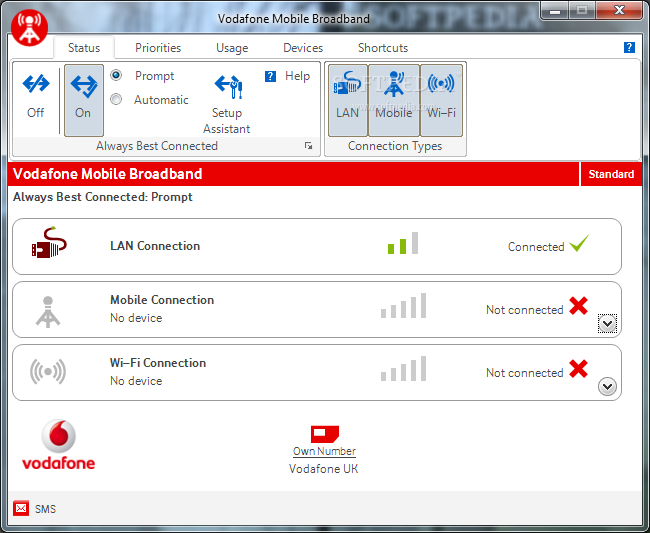Image resolution: width=650 pixels, height=533 pixels.
Task: Open the Own Number link
Action: click(x=324, y=451)
